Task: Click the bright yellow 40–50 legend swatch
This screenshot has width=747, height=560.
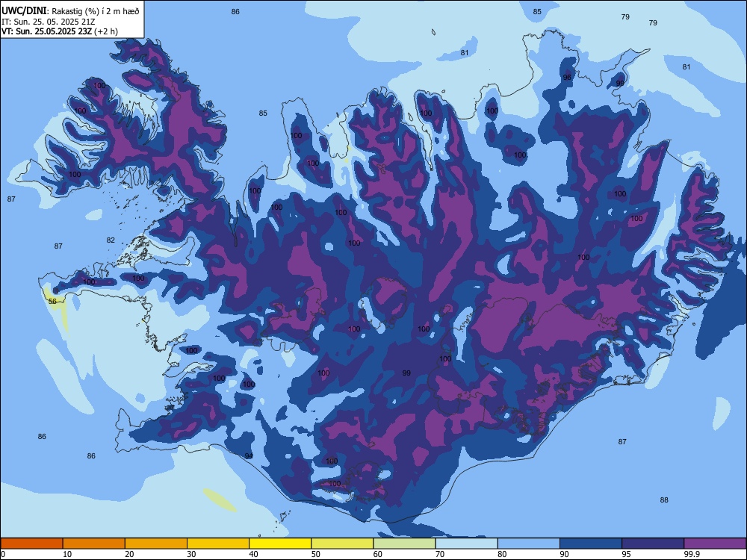Action: 280,544
